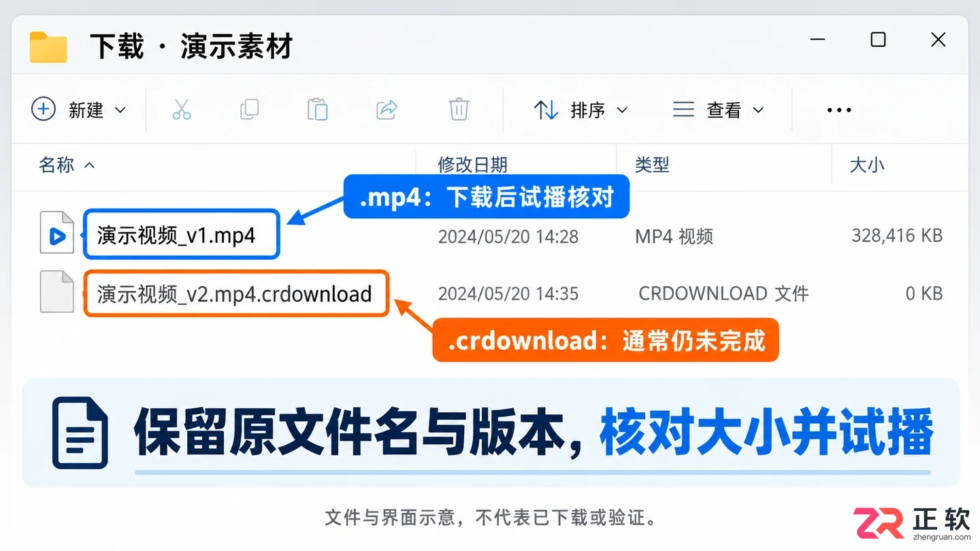
Task: Click the view lines icon beside 查看
Action: (683, 110)
